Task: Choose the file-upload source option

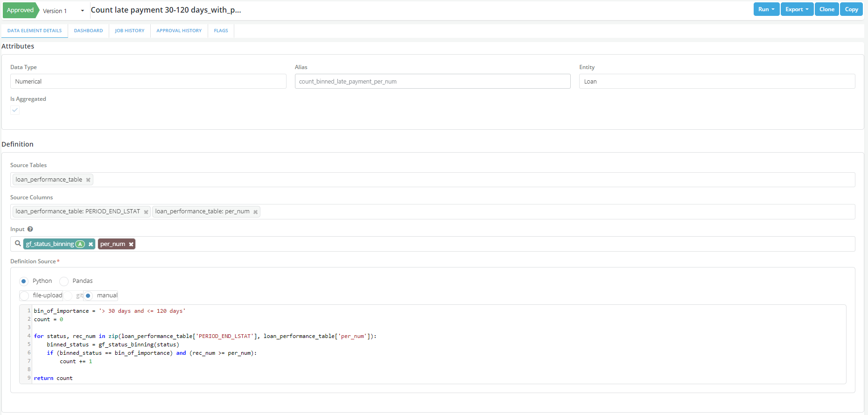Action: [25, 295]
